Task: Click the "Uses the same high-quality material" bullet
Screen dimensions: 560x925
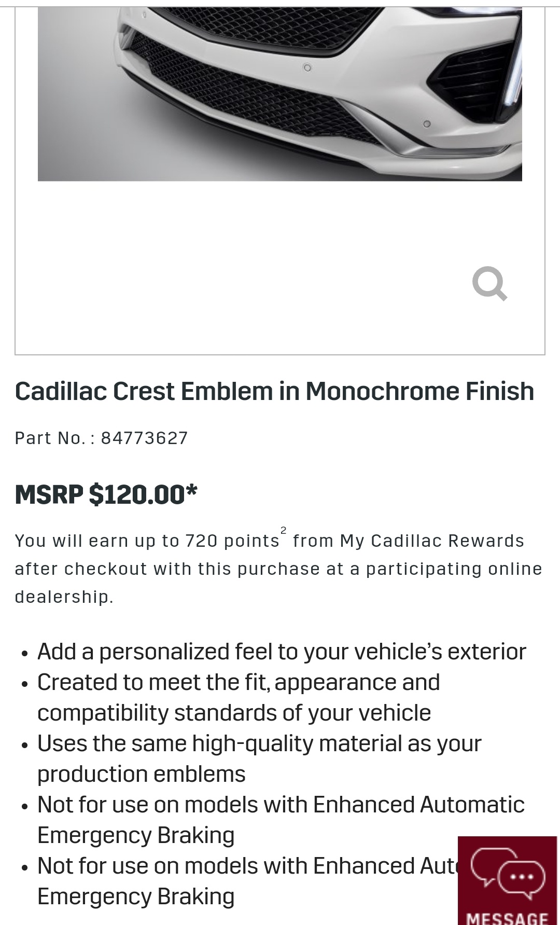Action: pos(259,743)
